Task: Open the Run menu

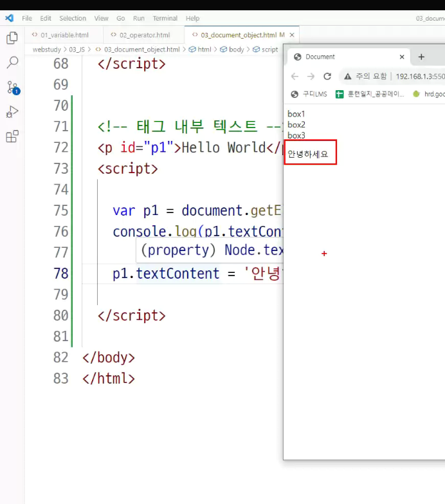Action: pyautogui.click(x=139, y=18)
